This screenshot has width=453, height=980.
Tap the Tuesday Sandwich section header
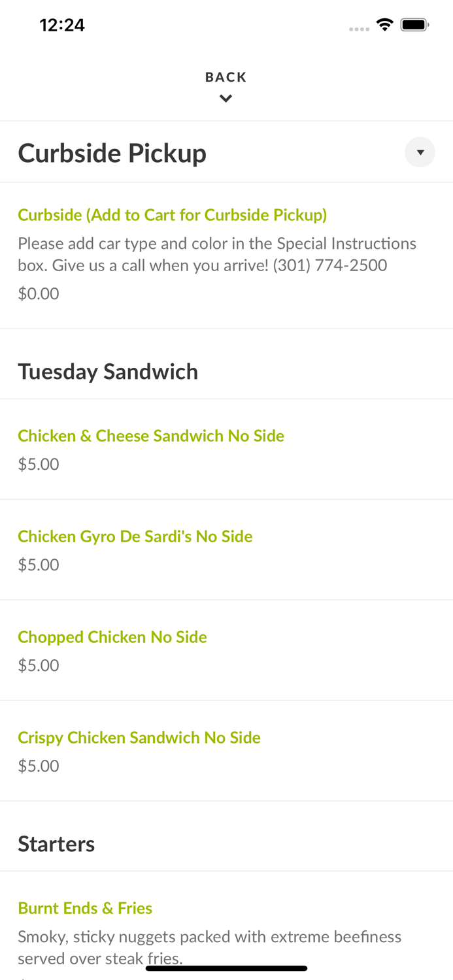tap(108, 371)
